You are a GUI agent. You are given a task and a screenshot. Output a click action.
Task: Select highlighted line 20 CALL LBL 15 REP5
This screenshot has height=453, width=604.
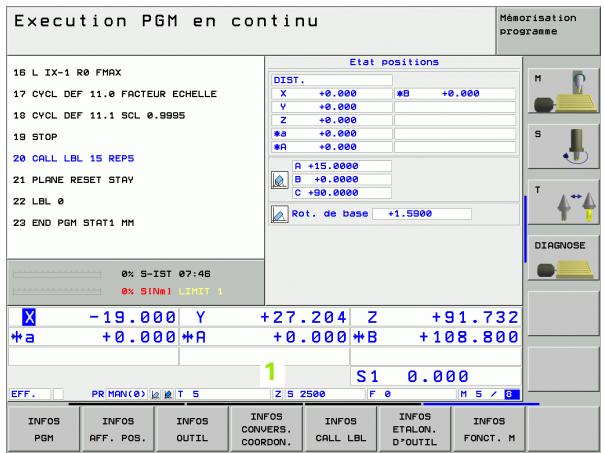74,158
